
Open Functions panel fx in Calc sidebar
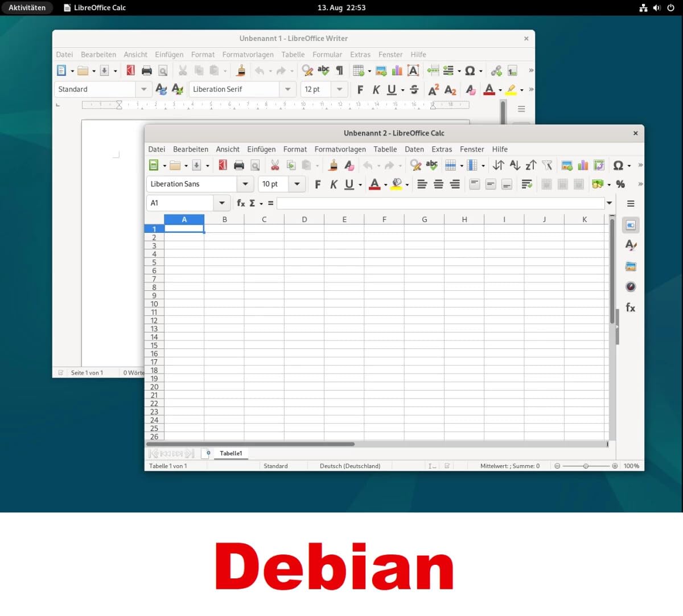tap(631, 307)
